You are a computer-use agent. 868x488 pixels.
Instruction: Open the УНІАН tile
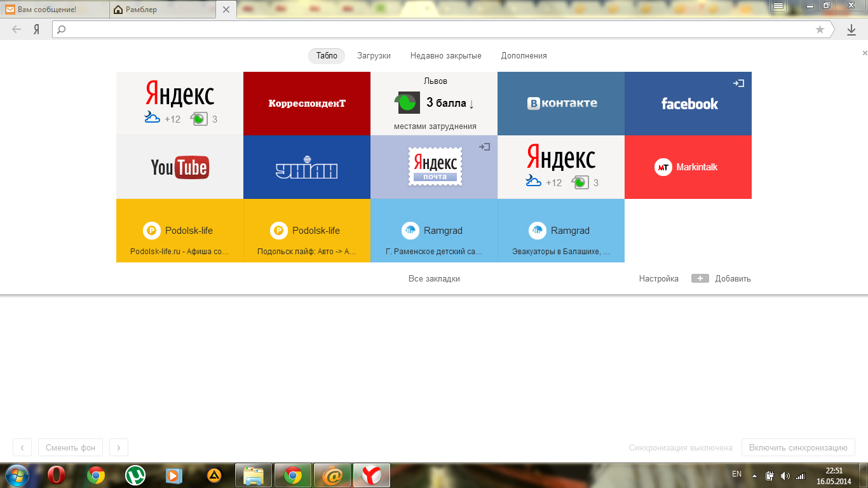(307, 167)
